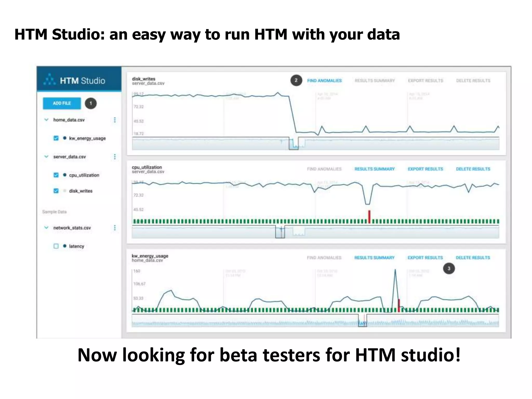Image resolution: width=532 pixels, height=399 pixels.
Task: Open options menu for server_data.csv
Action: 115,157
